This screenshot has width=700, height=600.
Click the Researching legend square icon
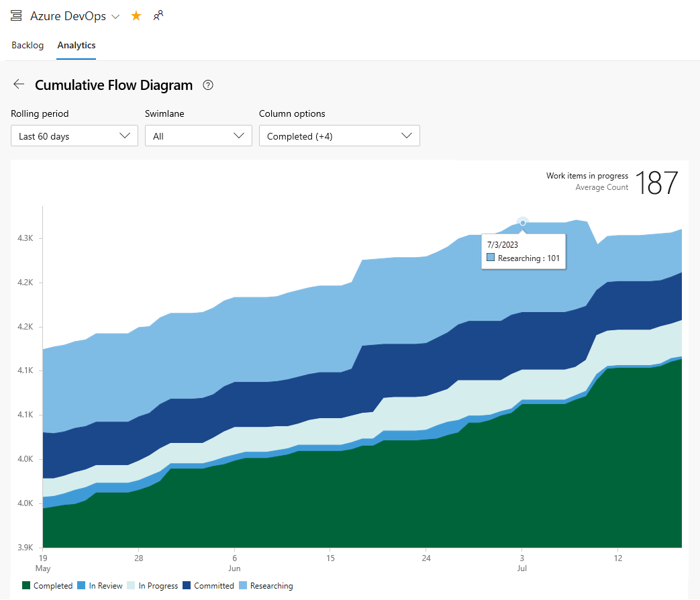point(243,585)
